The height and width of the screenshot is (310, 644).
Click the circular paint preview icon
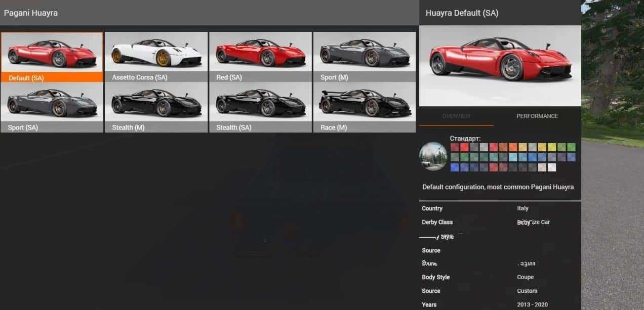point(433,156)
